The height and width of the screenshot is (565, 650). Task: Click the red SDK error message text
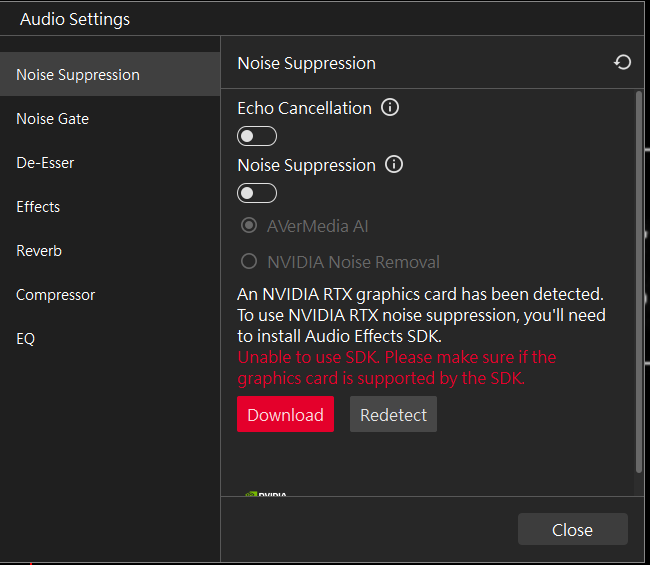point(396,368)
